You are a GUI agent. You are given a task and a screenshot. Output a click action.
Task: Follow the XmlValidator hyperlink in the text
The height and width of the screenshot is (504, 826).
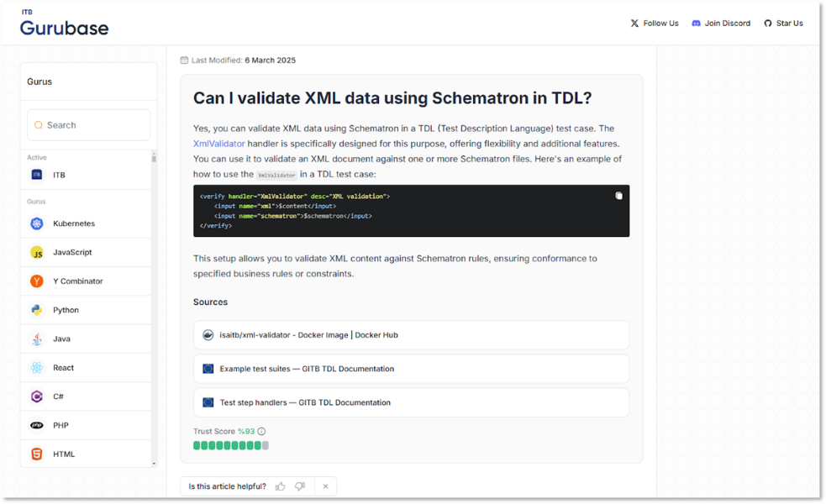218,144
